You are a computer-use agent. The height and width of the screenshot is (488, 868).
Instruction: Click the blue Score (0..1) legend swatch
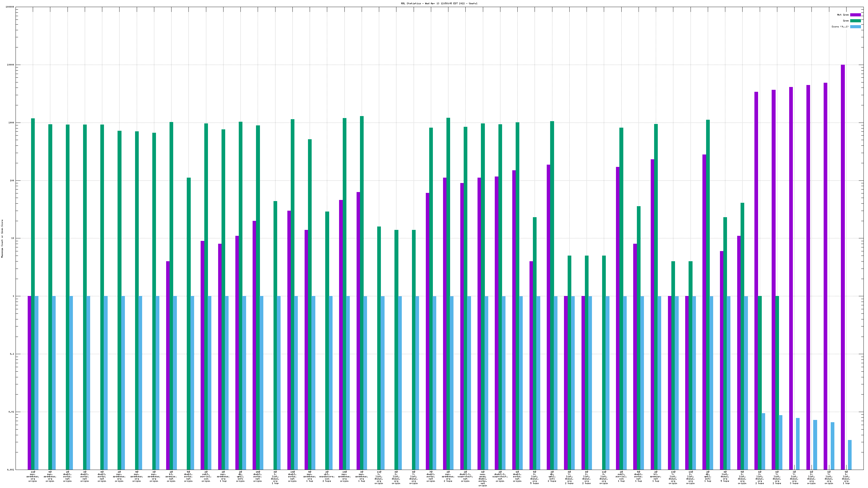[855, 27]
